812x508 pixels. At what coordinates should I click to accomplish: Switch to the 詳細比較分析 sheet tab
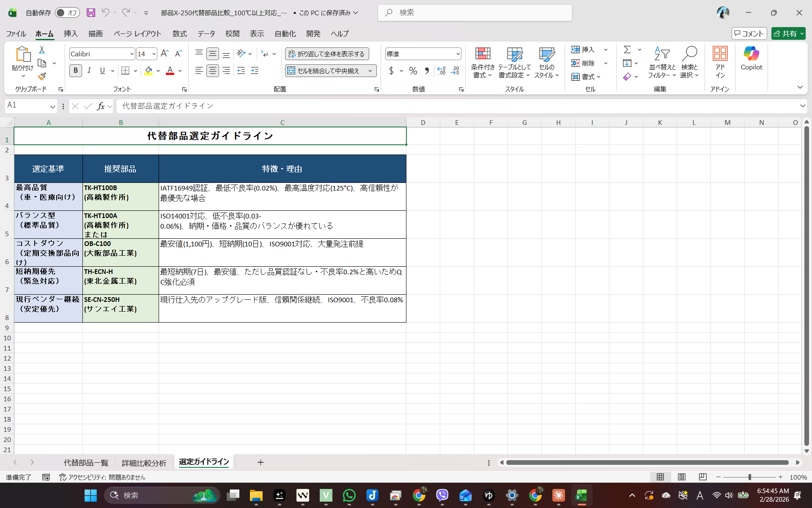click(x=144, y=463)
